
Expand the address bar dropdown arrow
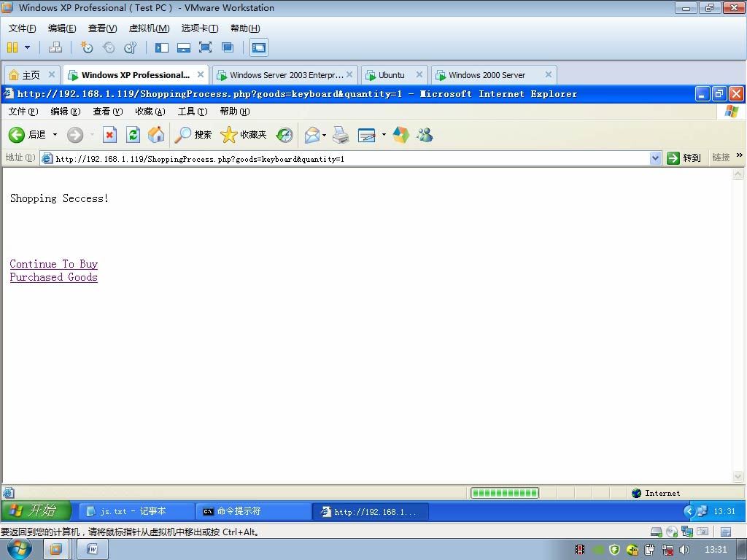click(x=656, y=158)
